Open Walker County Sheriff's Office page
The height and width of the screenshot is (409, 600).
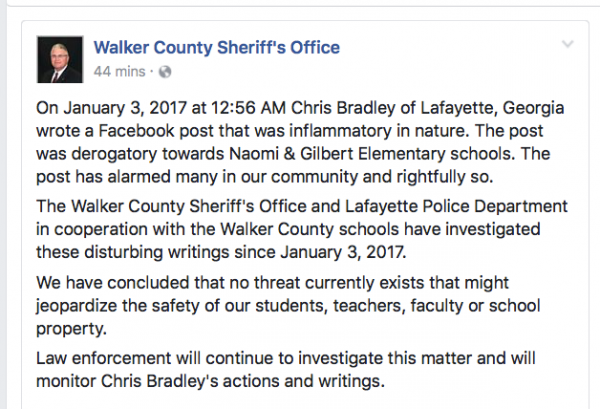coord(217,48)
